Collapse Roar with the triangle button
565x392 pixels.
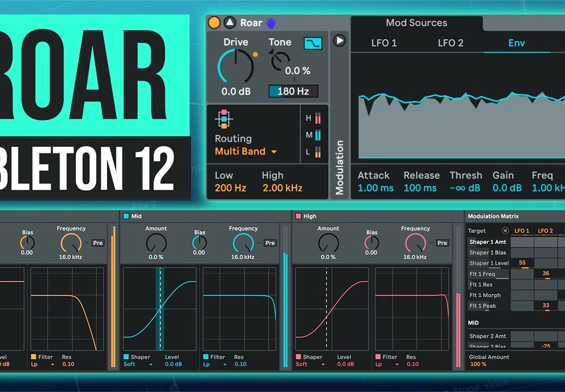coord(230,23)
